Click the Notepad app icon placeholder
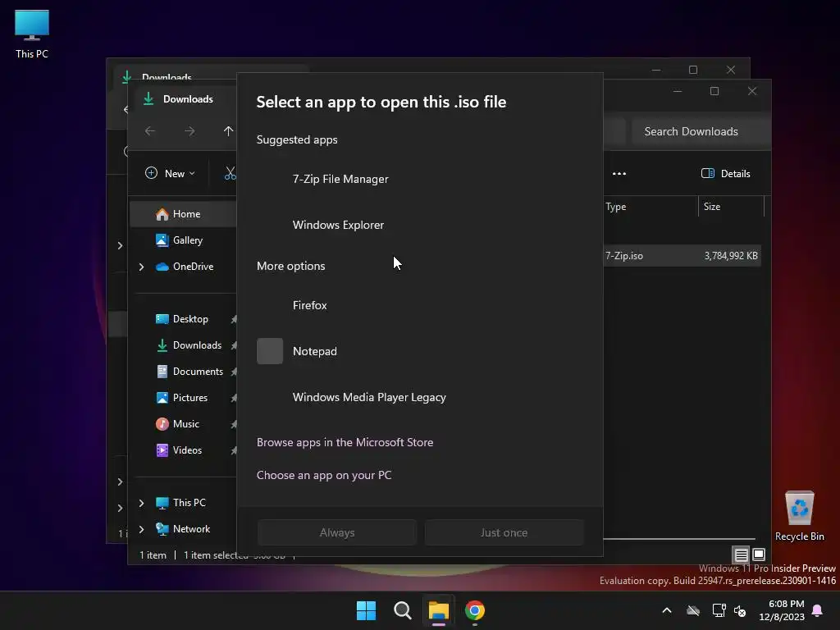The image size is (840, 630). (x=269, y=351)
